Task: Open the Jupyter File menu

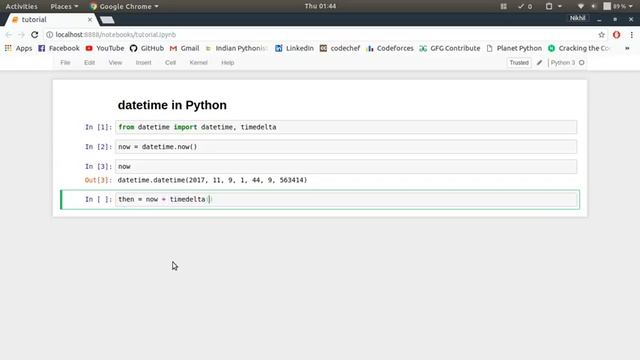Action: (x=65, y=63)
